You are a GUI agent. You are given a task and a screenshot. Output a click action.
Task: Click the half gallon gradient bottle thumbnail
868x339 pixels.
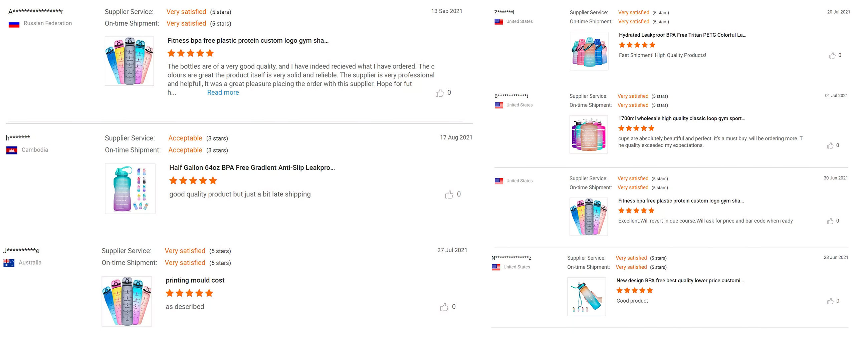point(130,189)
